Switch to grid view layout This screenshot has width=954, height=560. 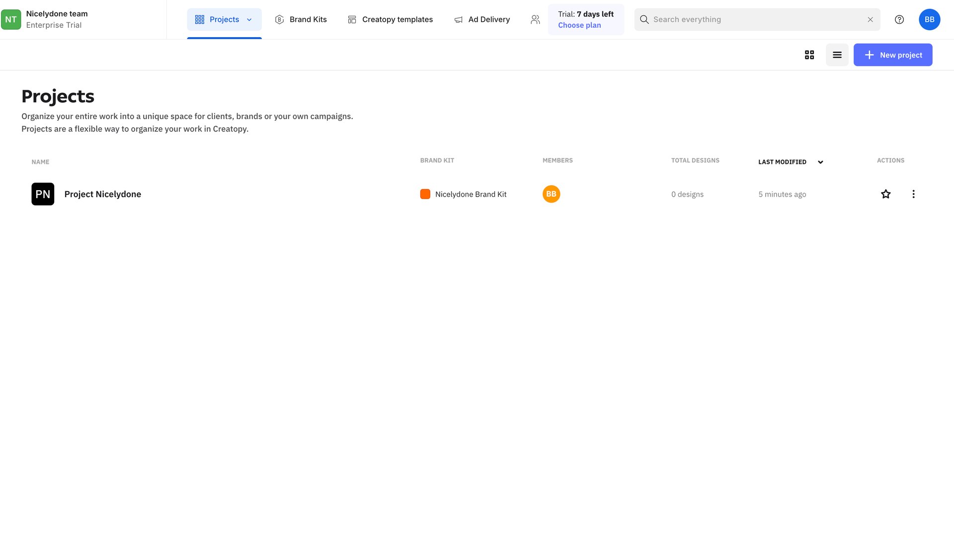pyautogui.click(x=809, y=55)
